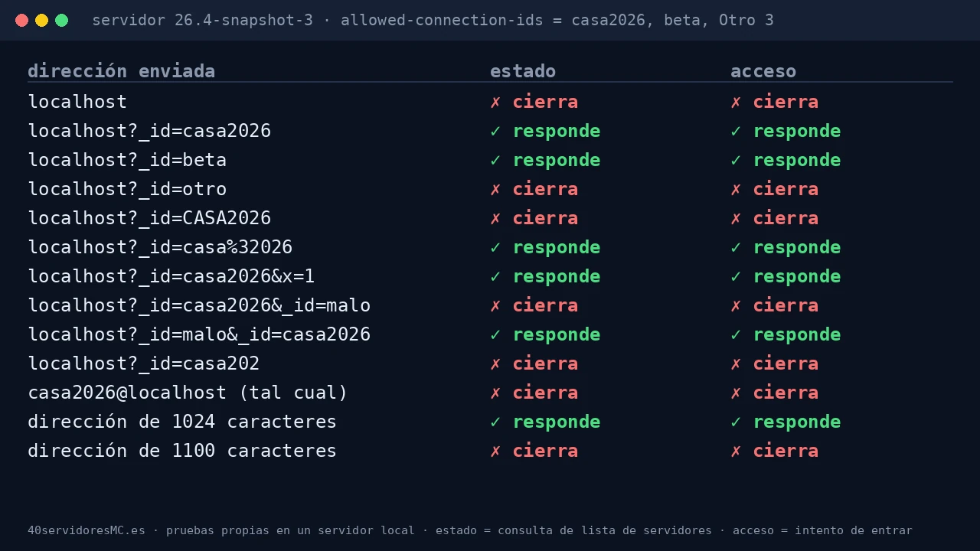
Task: Click the red close window dot
Action: 21,21
